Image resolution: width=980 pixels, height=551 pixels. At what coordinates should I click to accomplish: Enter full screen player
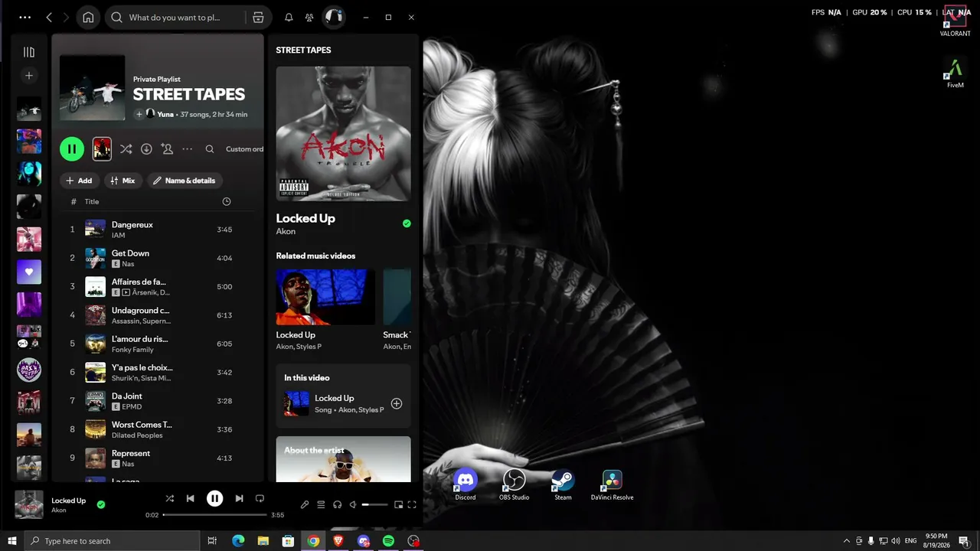coord(412,504)
